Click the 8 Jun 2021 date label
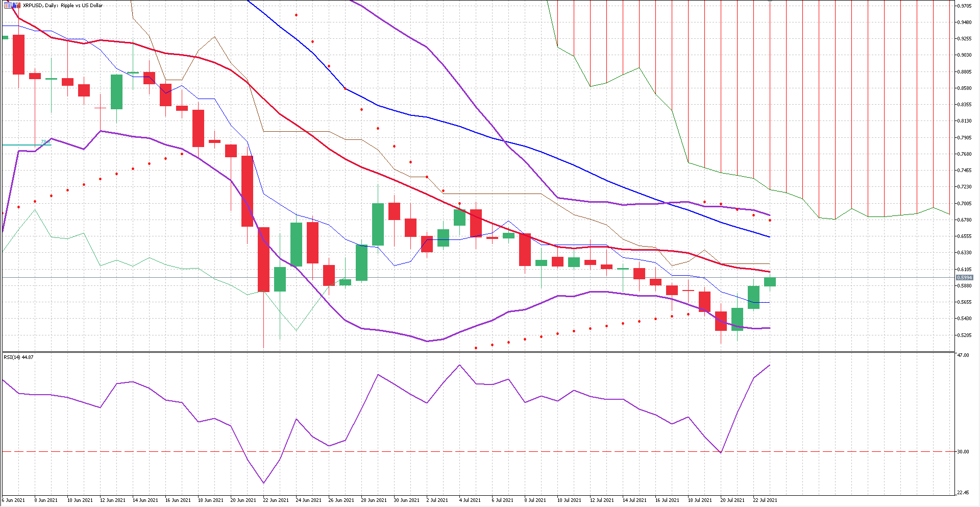This screenshot has height=507, width=980. pyautogui.click(x=46, y=500)
